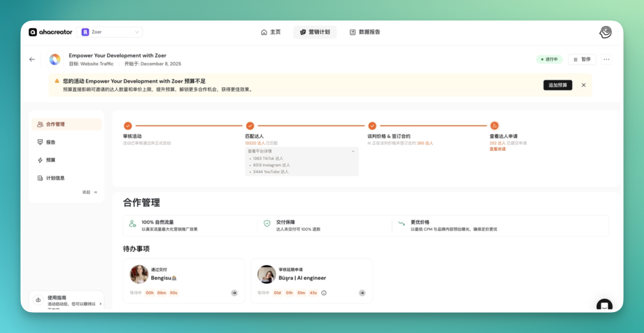Open 报告 in the sidebar
644x333 pixels.
[x=67, y=142]
